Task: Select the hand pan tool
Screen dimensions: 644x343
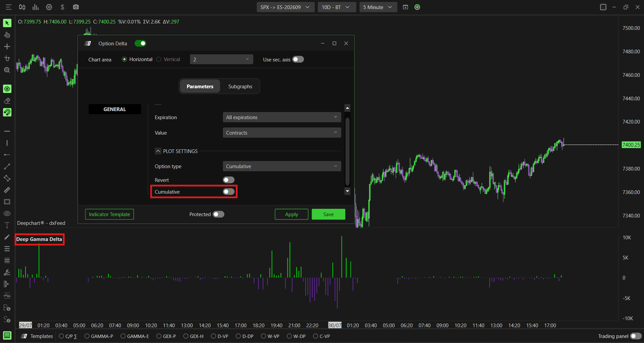Action: click(x=7, y=35)
